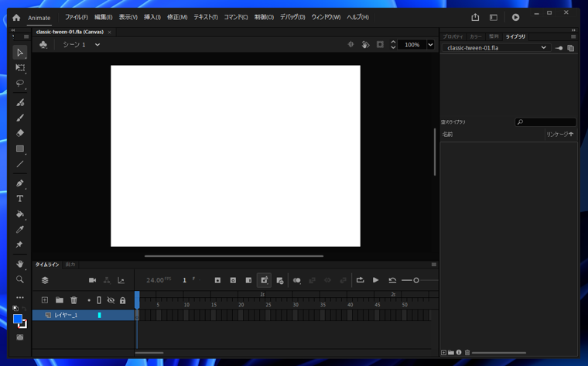Image resolution: width=588 pixels, height=366 pixels.
Task: Select the Lasso tool
Action: [20, 84]
